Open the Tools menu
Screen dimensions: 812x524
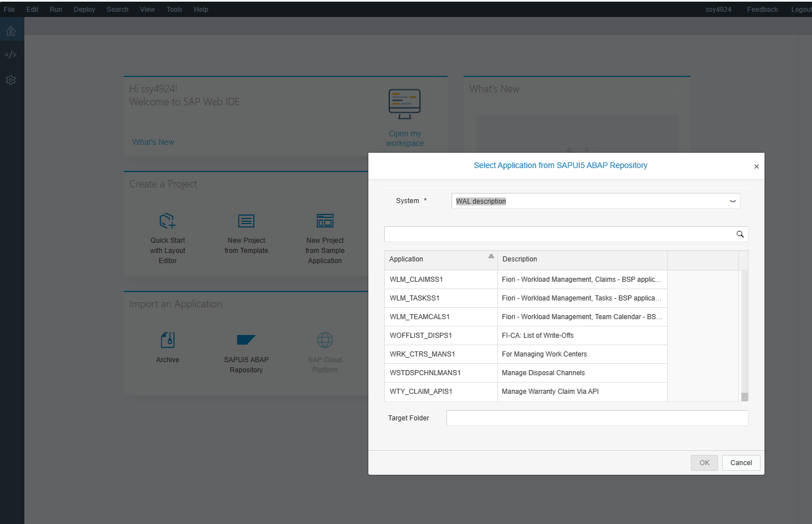tap(174, 10)
